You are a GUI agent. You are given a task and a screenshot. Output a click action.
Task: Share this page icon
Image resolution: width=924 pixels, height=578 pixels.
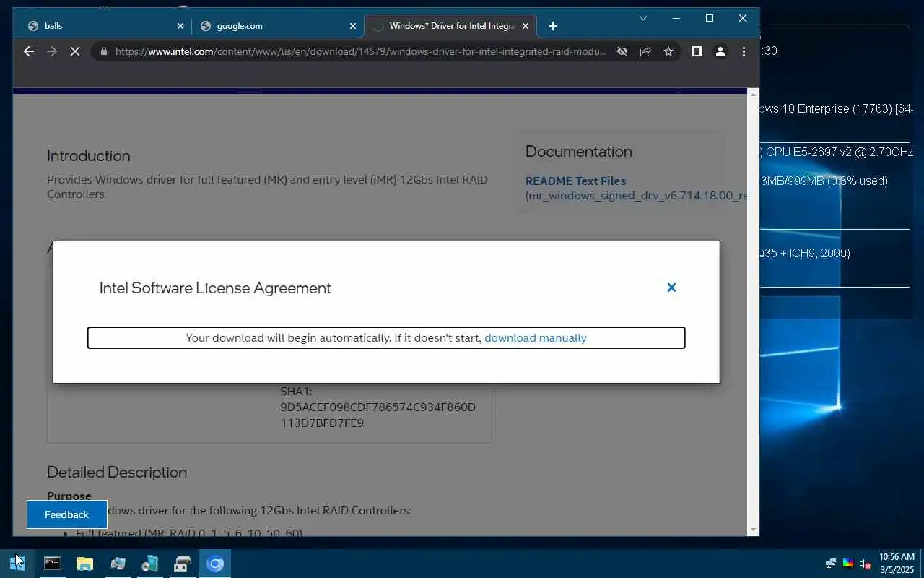[645, 51]
